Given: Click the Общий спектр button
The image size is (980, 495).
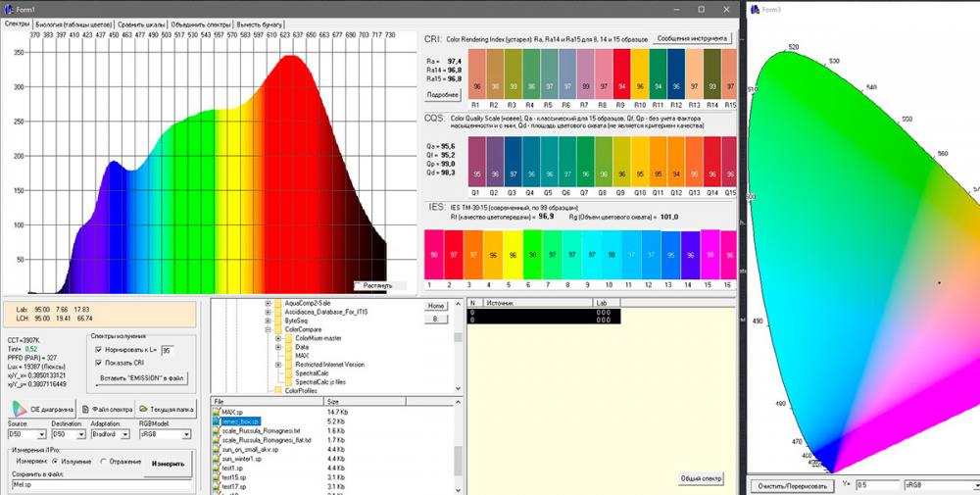Looking at the screenshot, I should tap(701, 478).
